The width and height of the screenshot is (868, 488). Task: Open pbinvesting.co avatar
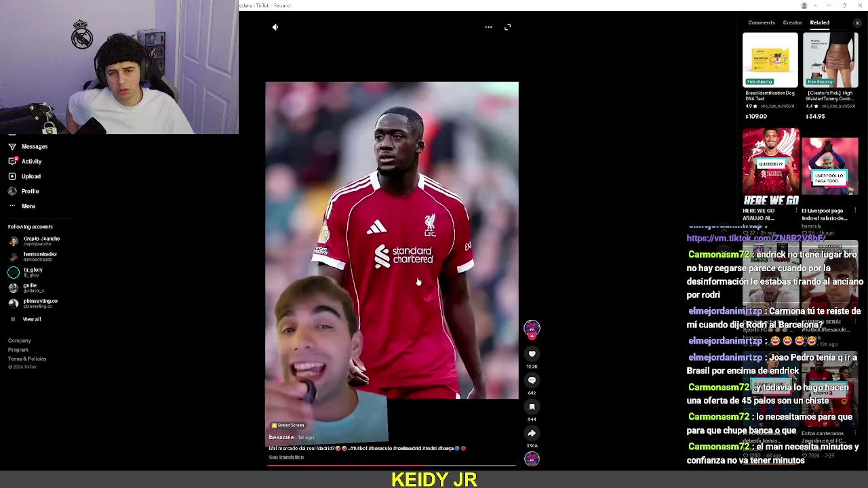pyautogui.click(x=14, y=303)
